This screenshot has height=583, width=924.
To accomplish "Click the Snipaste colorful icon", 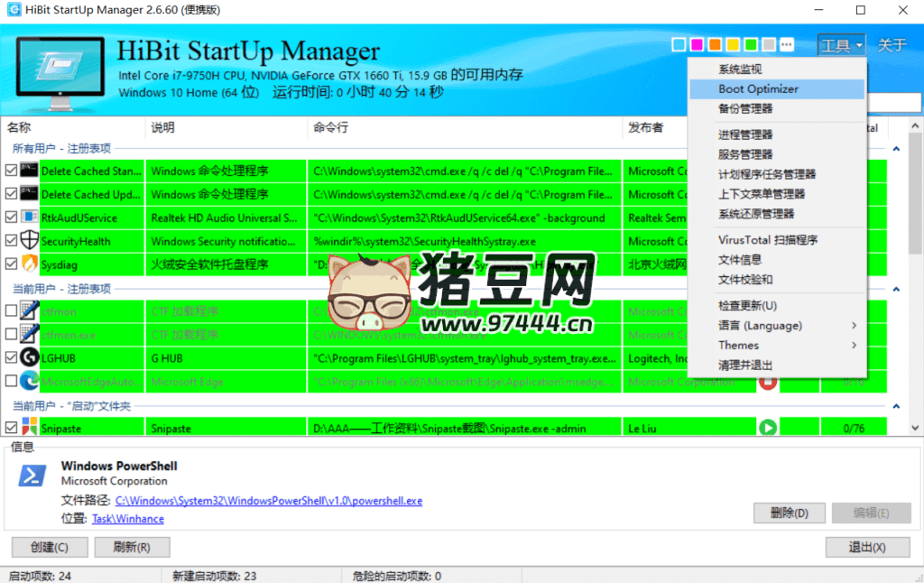I will (29, 427).
